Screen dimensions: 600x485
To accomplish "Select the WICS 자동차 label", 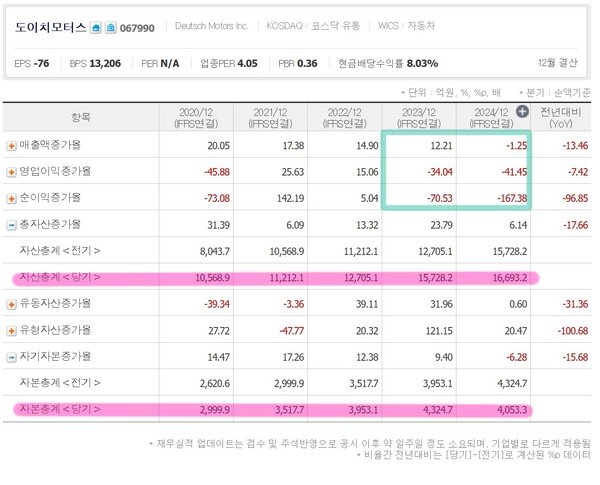I will (x=406, y=26).
